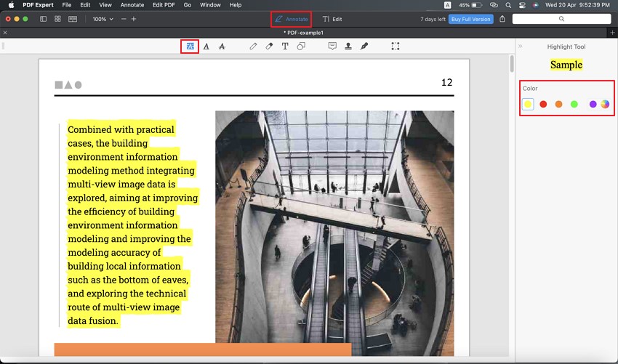The width and height of the screenshot is (618, 364).
Task: Open the 100% zoom level dropdown
Action: 103,19
